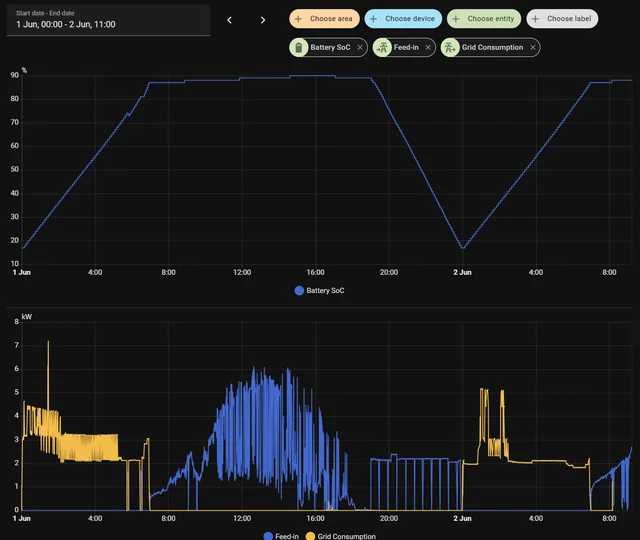Go to previous date range arrow
The height and width of the screenshot is (540, 640).
click(229, 19)
